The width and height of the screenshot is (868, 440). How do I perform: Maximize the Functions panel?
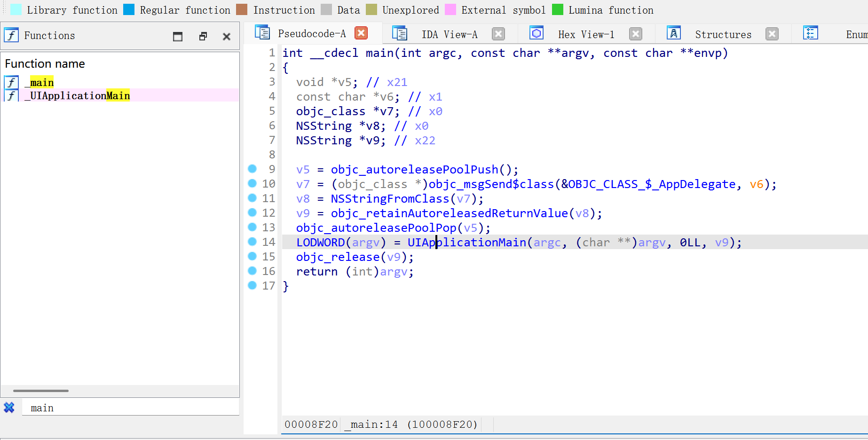[178, 36]
